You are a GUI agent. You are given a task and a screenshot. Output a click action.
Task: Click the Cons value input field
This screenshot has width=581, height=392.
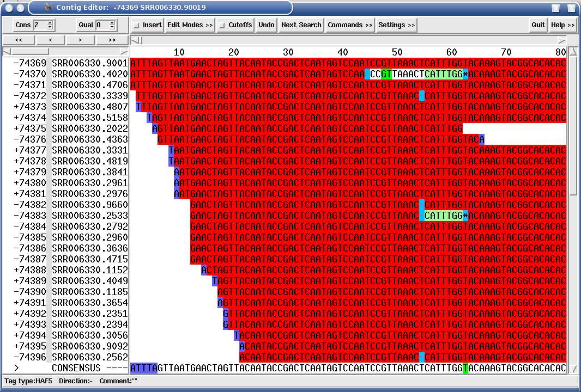coord(40,25)
